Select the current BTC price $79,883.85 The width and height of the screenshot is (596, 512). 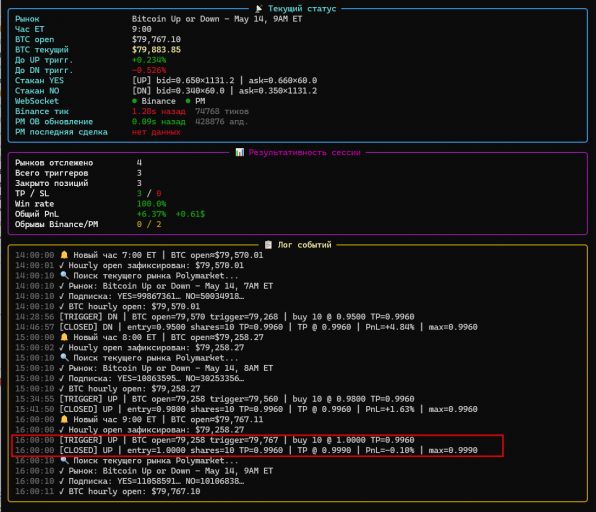click(156, 50)
